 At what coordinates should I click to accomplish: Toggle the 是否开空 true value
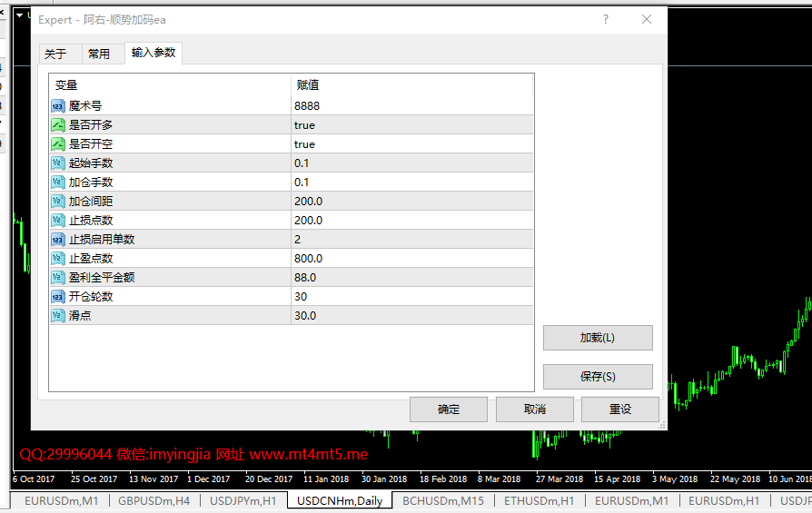tap(412, 144)
